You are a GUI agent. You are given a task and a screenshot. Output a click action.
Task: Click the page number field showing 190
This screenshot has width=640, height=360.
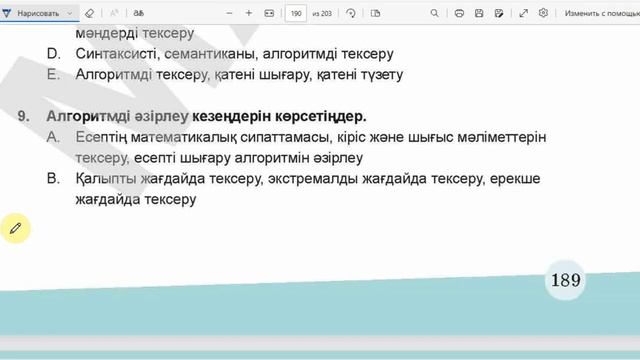click(x=296, y=13)
